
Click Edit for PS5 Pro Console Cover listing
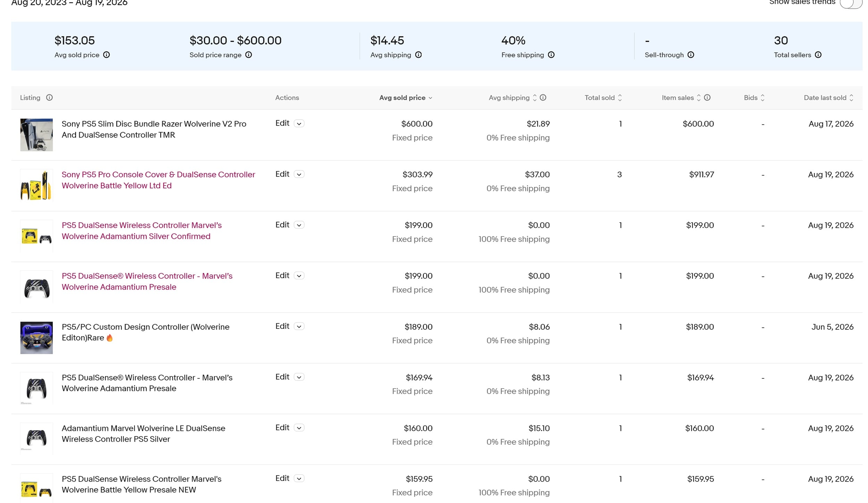click(282, 174)
